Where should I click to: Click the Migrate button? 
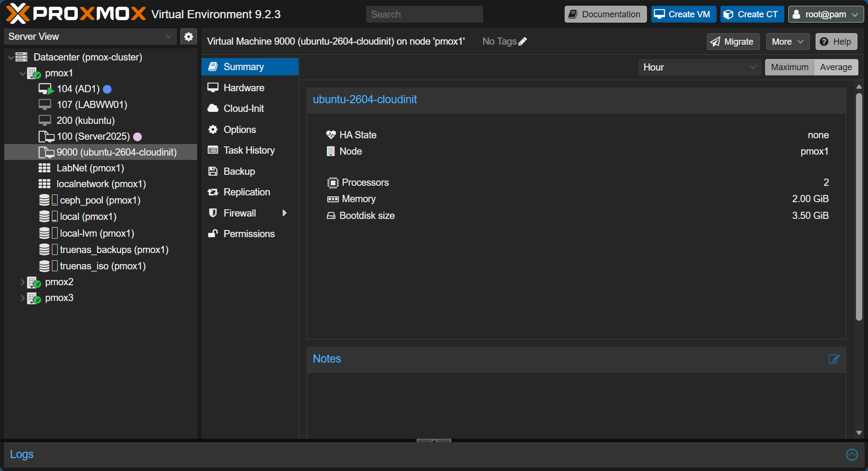tap(733, 42)
